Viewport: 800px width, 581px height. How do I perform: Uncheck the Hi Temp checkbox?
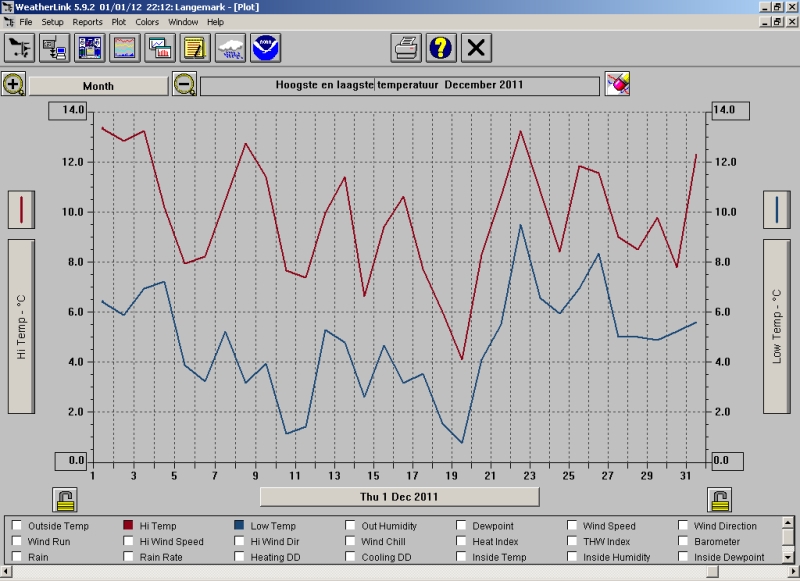(x=128, y=525)
